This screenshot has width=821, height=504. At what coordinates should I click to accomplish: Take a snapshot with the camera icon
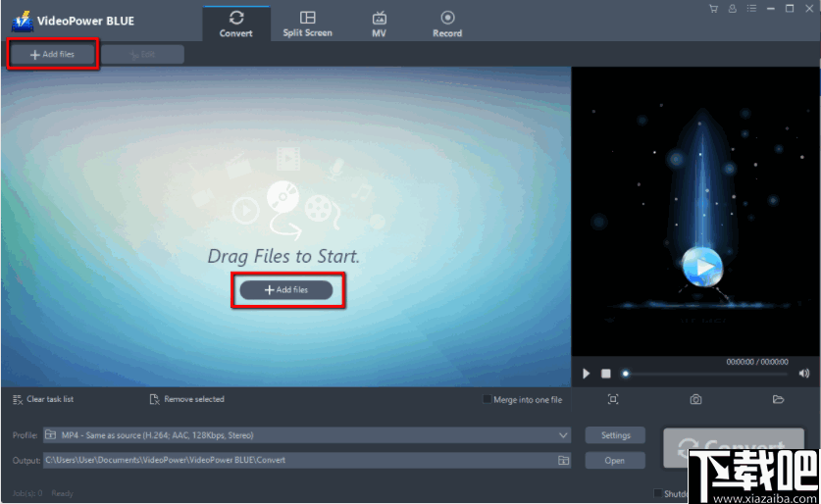[695, 399]
